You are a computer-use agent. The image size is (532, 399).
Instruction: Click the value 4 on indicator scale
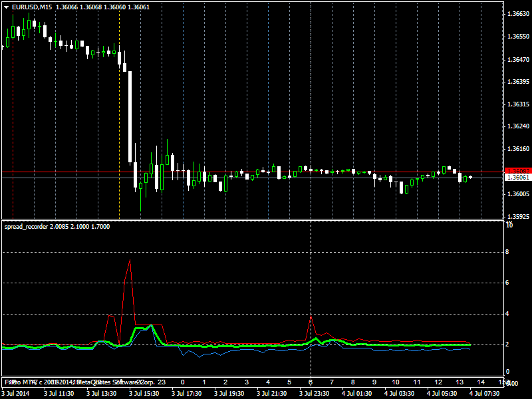[x=507, y=314]
